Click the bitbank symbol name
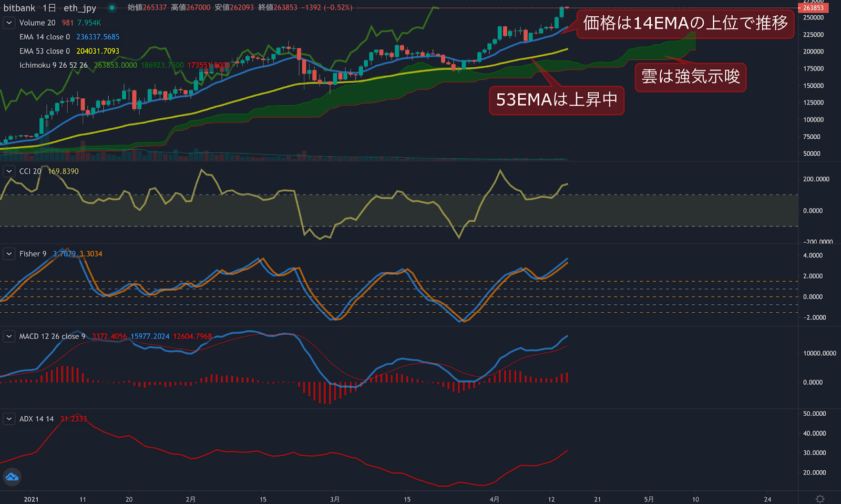This screenshot has width=841, height=504. coord(19,8)
